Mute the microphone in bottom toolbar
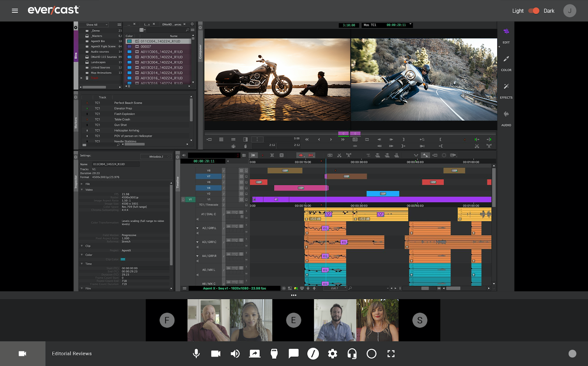The height and width of the screenshot is (366, 588). point(196,353)
